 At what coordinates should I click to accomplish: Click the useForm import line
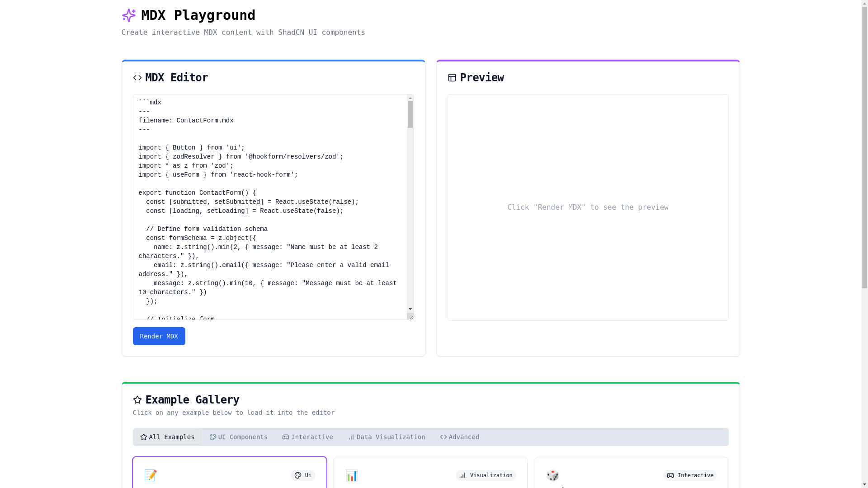pyautogui.click(x=218, y=175)
